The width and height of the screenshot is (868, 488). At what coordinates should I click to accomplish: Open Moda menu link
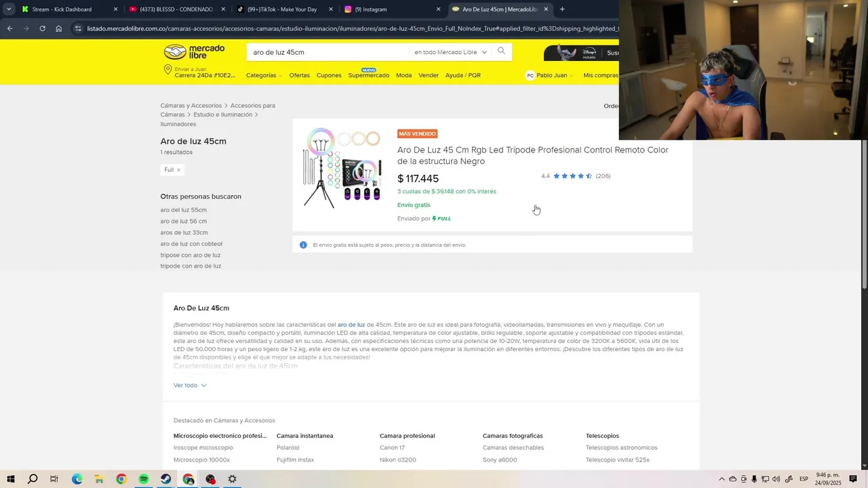click(404, 75)
